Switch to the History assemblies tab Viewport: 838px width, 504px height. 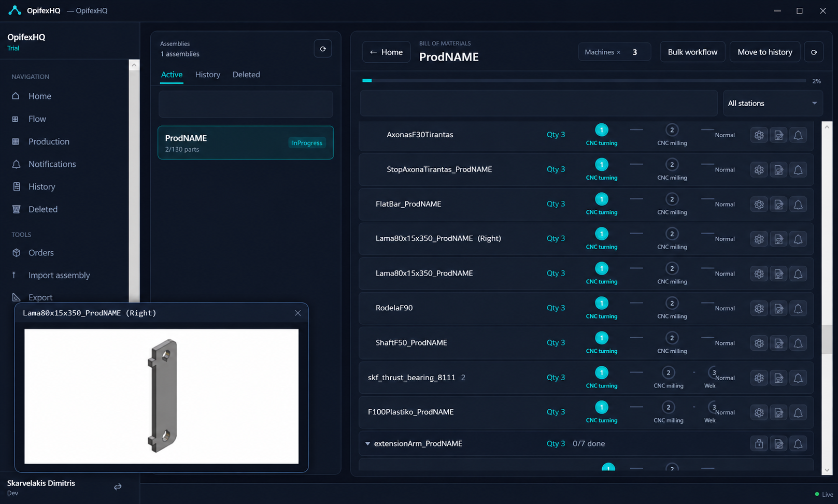click(x=208, y=75)
